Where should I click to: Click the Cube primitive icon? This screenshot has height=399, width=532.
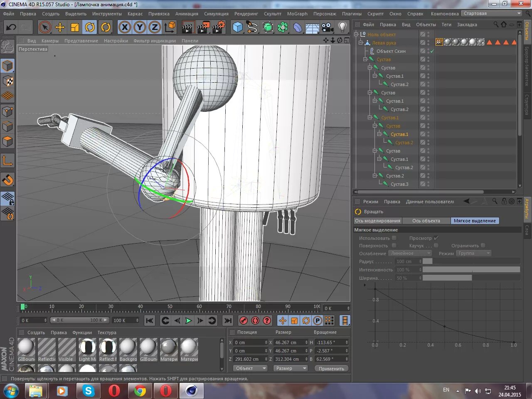[x=238, y=27]
